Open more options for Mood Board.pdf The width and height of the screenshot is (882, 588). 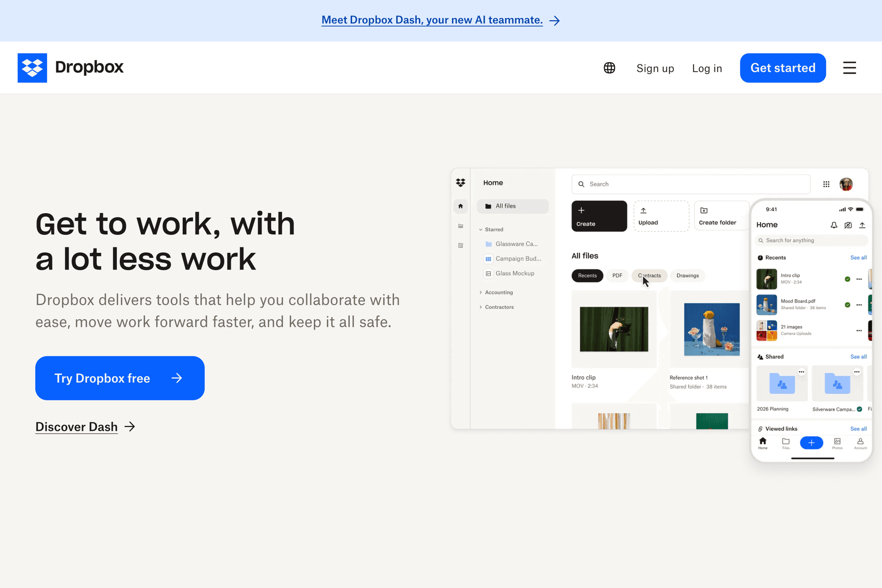point(859,305)
